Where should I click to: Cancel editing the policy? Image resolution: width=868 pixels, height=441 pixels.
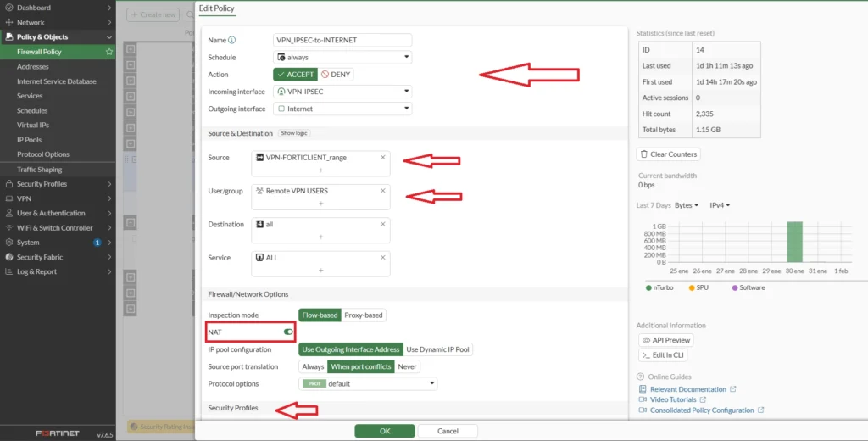coord(448,431)
